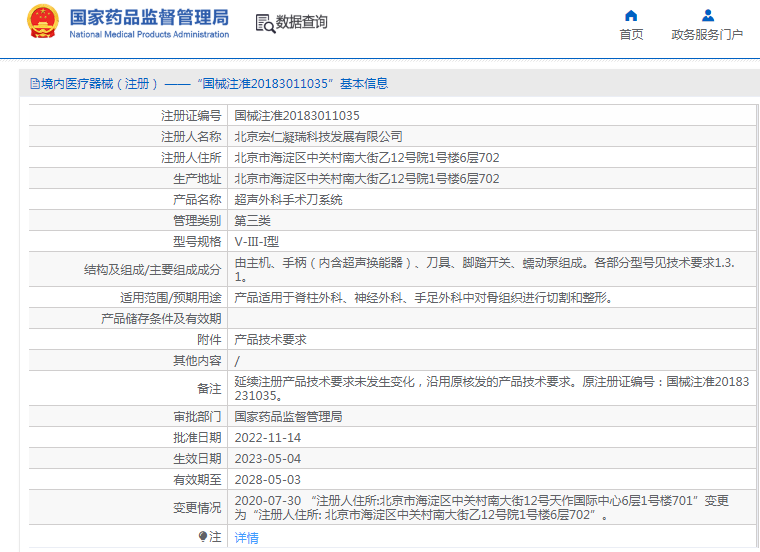Click the 产品储存条件及有效期 label
The height and width of the screenshot is (552, 760).
(x=161, y=319)
